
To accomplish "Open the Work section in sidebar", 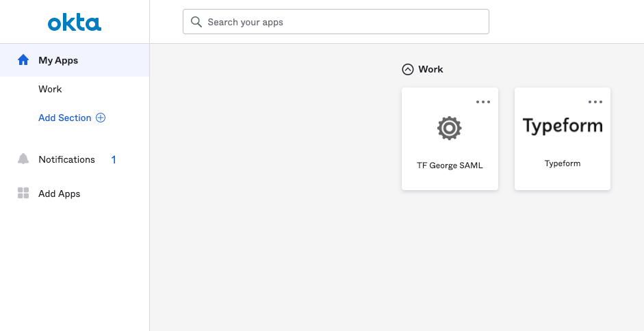I will [50, 89].
